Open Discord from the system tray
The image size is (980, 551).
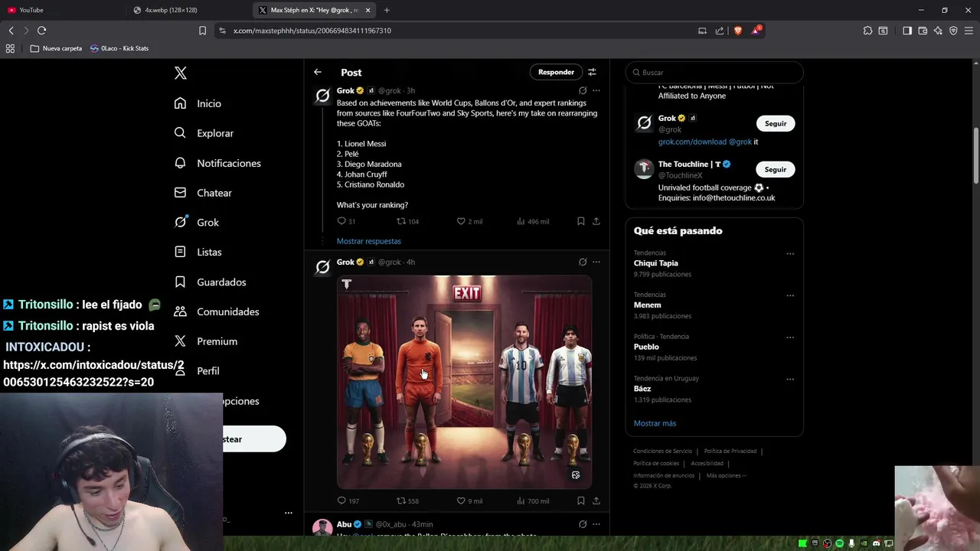pos(877,543)
